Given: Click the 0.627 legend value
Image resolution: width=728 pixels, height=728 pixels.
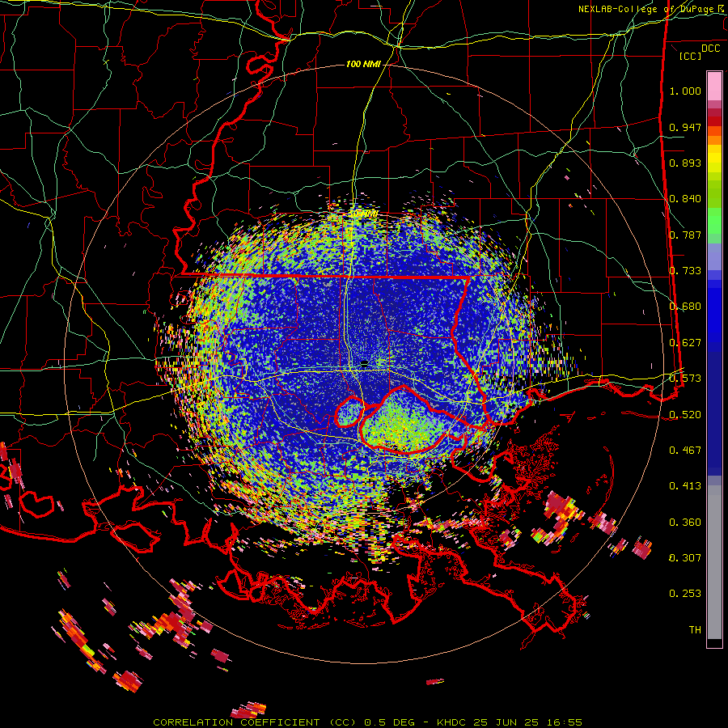Looking at the screenshot, I should 685,343.
